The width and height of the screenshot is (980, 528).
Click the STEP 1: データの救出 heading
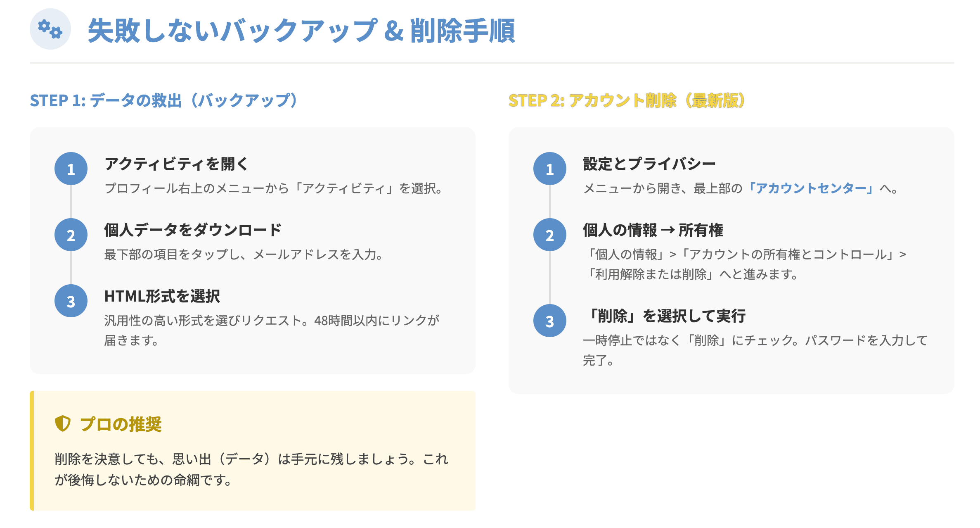click(164, 100)
